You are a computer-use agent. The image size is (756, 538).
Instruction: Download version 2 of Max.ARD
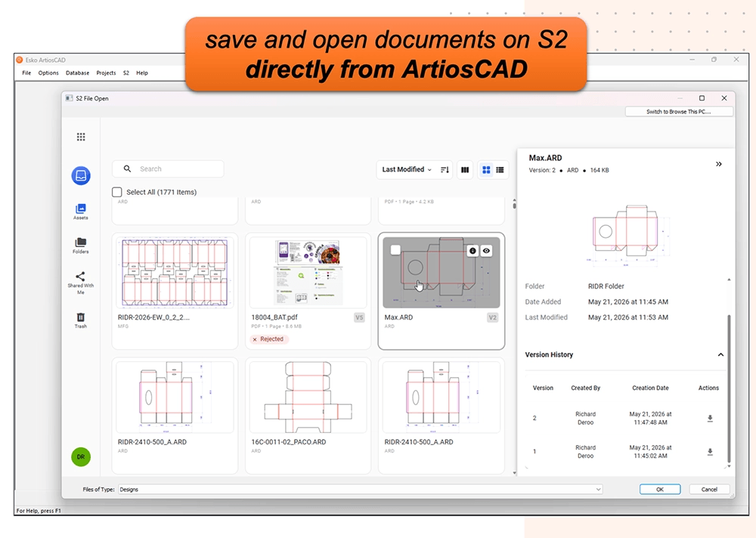coord(710,419)
